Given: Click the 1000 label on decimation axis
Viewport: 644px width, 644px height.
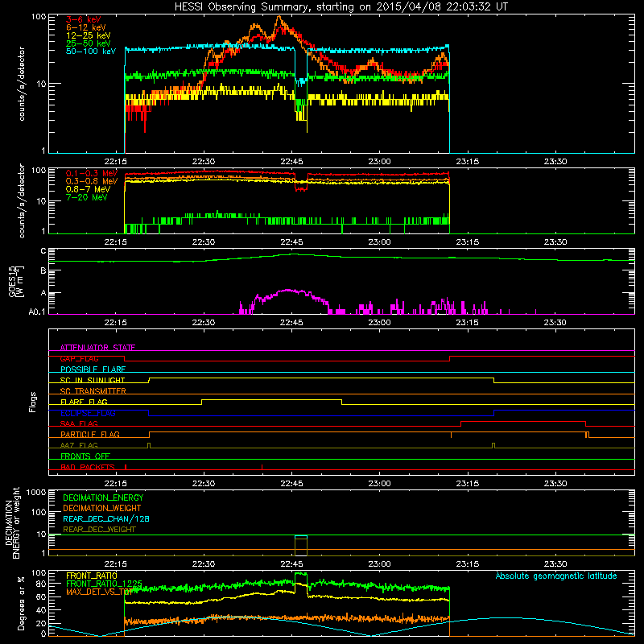Looking at the screenshot, I should coord(36,492).
